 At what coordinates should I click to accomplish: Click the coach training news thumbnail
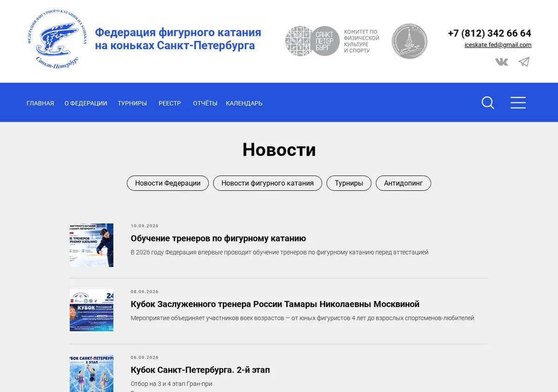[92, 245]
